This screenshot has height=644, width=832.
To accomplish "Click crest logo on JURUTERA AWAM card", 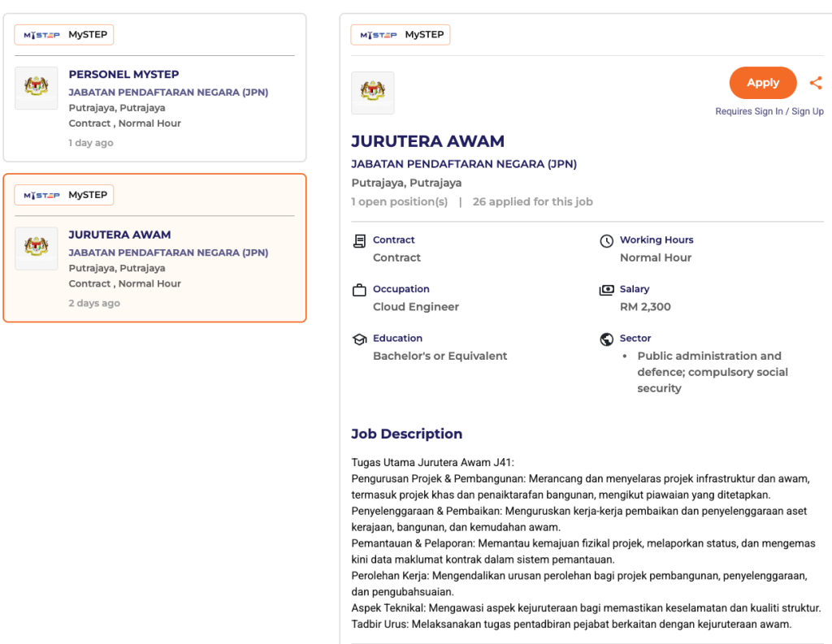I will click(x=37, y=249).
